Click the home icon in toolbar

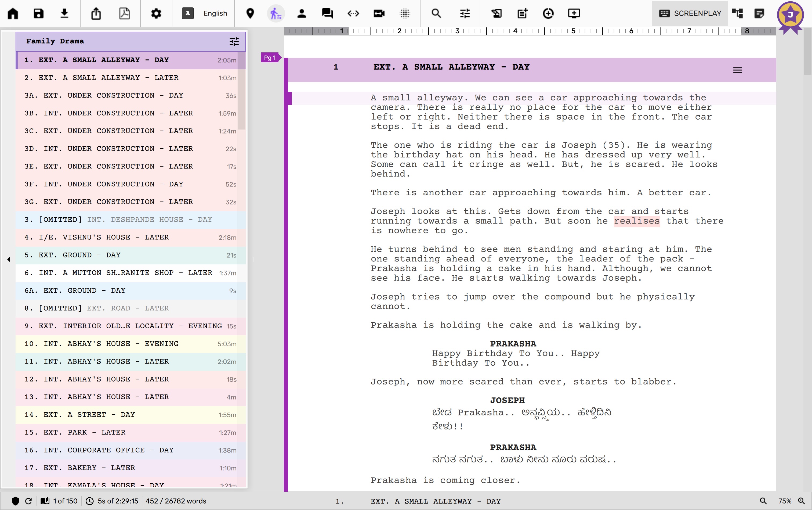tap(13, 13)
